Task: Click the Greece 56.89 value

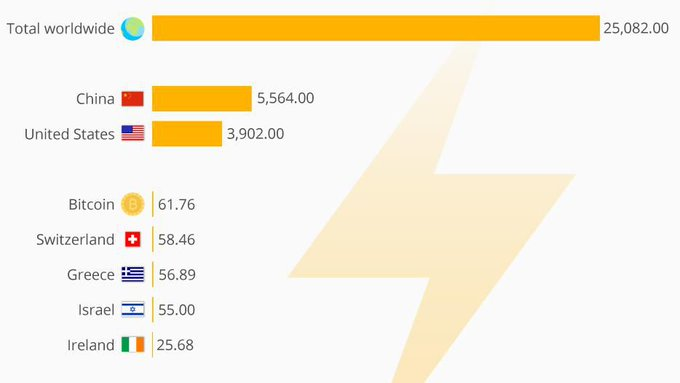Action: coord(177,275)
